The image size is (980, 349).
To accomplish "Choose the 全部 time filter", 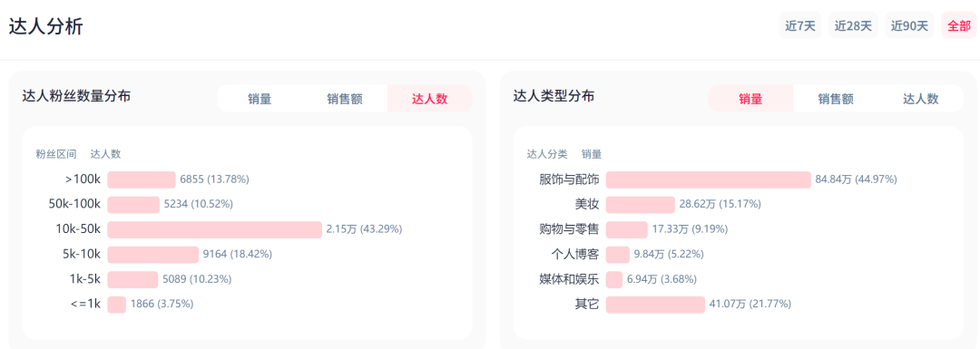I will point(959,25).
